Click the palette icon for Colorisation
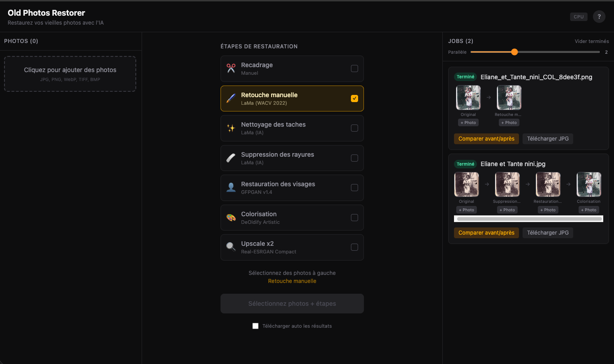Viewport: 614px width, 364px height. tap(231, 218)
